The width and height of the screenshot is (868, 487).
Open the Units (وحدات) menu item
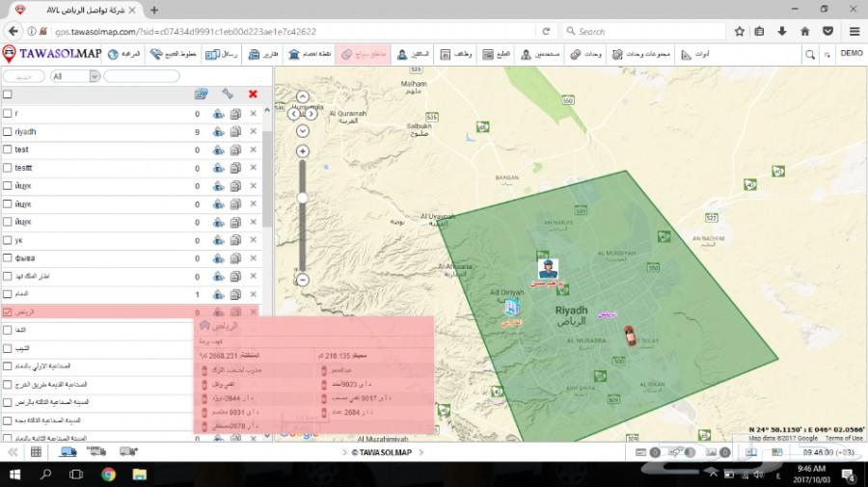tap(585, 54)
